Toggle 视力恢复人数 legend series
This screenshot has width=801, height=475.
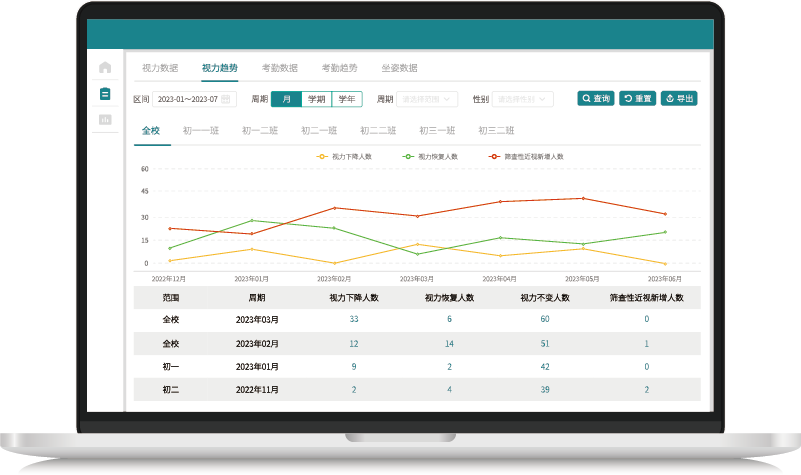[430, 157]
